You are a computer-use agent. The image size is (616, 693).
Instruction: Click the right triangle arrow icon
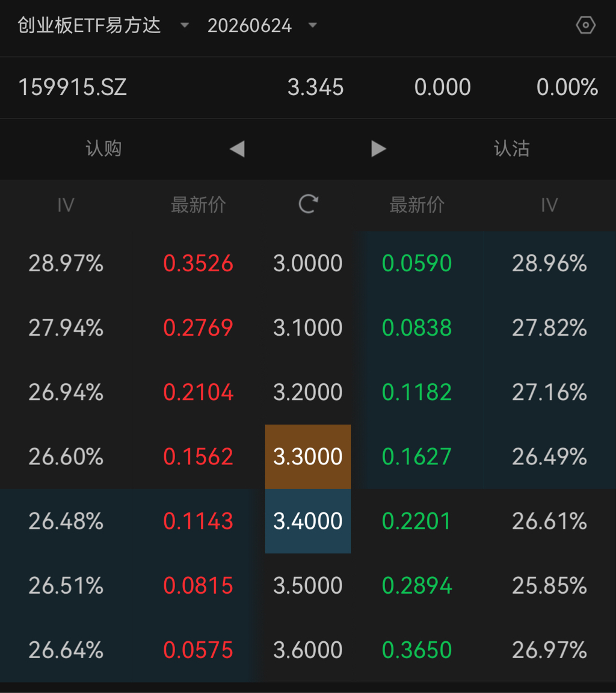[378, 149]
